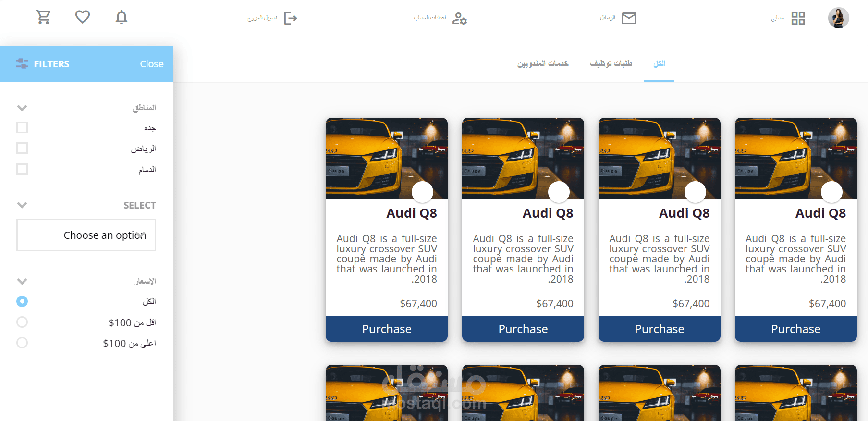Click Purchase on first Audi Q8 card
The width and height of the screenshot is (868, 421).
[x=387, y=329]
